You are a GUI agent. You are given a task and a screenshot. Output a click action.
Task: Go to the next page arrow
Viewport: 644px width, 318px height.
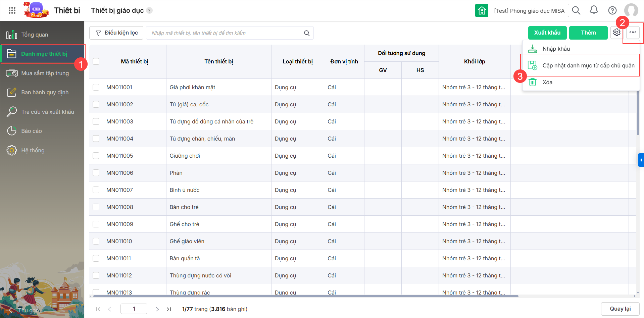click(x=157, y=309)
